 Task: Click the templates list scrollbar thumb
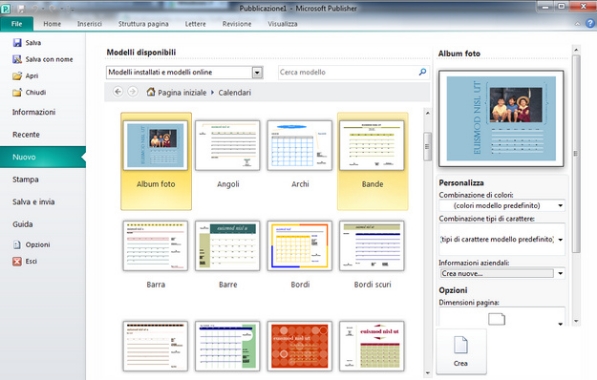tap(427, 147)
